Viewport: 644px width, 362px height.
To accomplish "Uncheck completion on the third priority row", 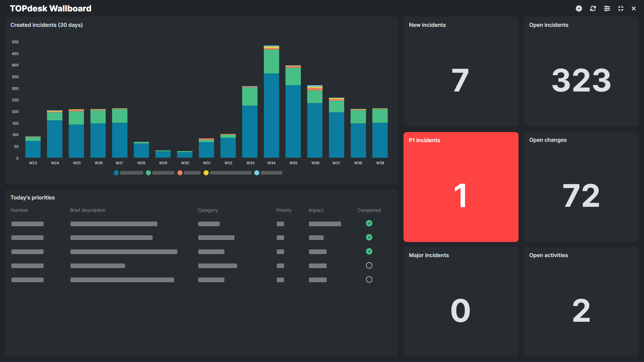I will tap(369, 251).
